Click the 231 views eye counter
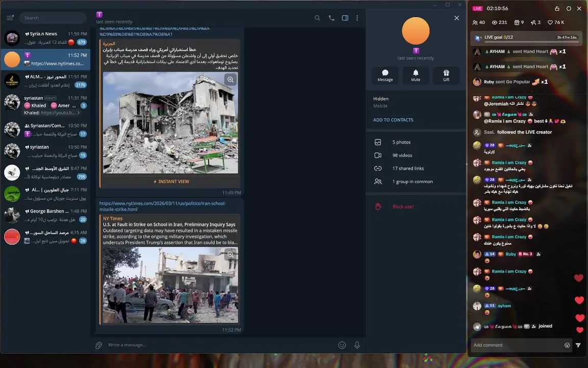 coord(500,22)
